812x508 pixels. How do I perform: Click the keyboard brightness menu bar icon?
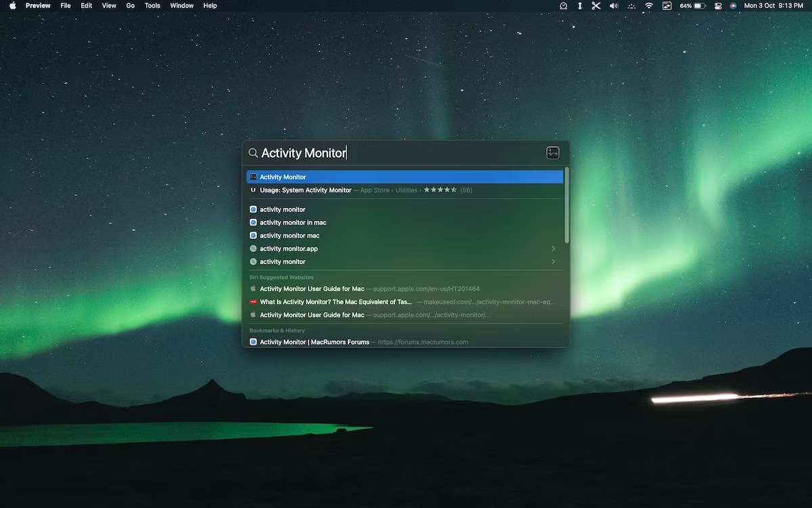[631, 5]
